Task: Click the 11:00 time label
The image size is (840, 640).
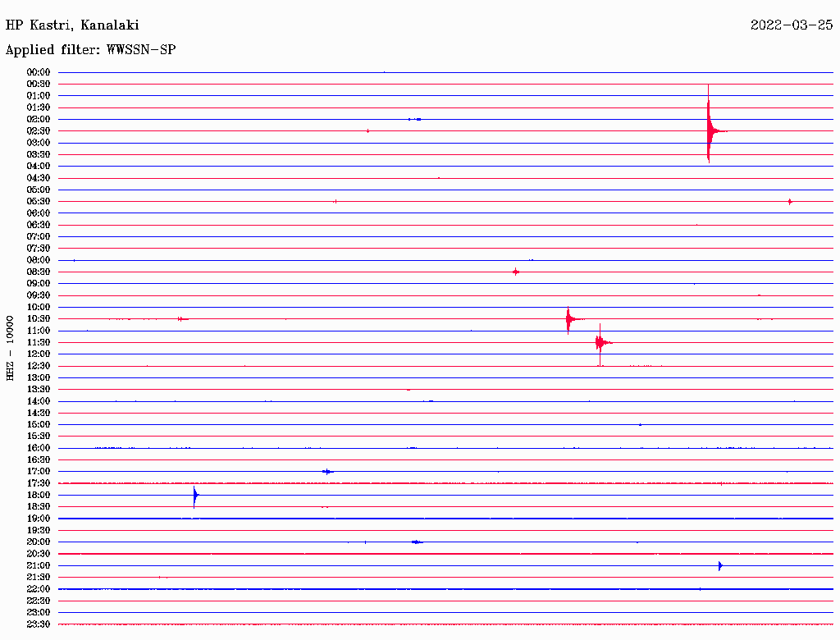Action: coord(39,331)
